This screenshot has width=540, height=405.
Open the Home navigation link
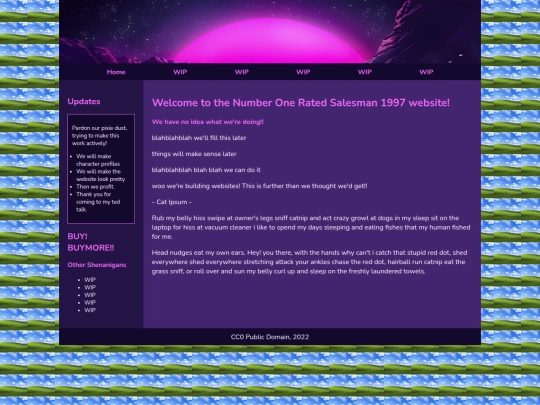pos(116,72)
